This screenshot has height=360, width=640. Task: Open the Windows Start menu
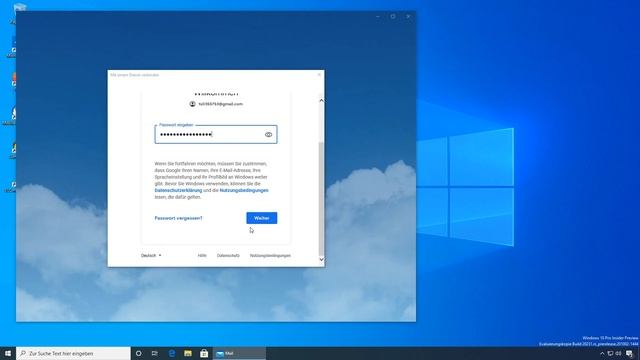click(x=8, y=353)
